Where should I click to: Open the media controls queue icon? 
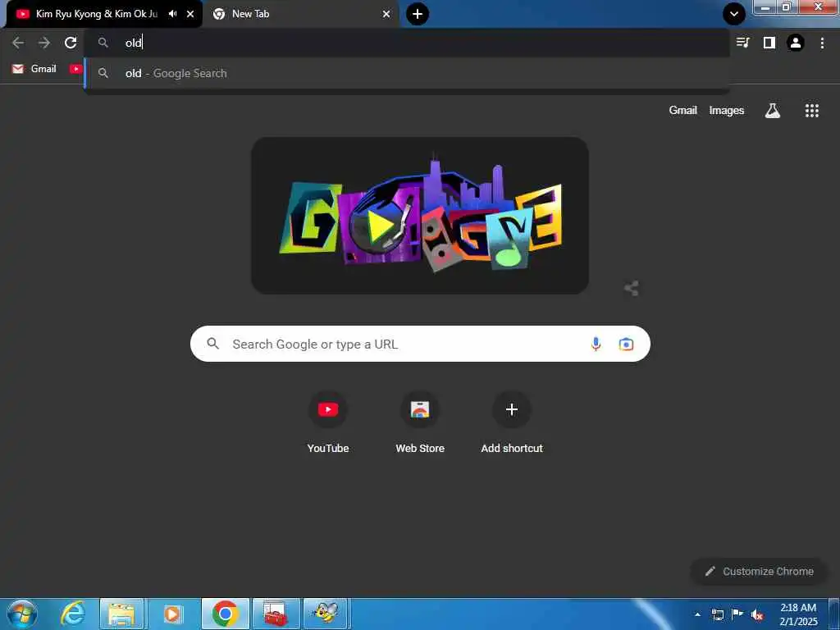click(742, 43)
